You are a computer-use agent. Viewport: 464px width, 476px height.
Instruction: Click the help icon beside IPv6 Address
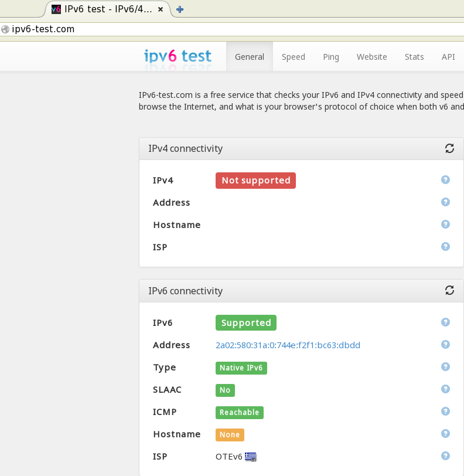coord(445,344)
